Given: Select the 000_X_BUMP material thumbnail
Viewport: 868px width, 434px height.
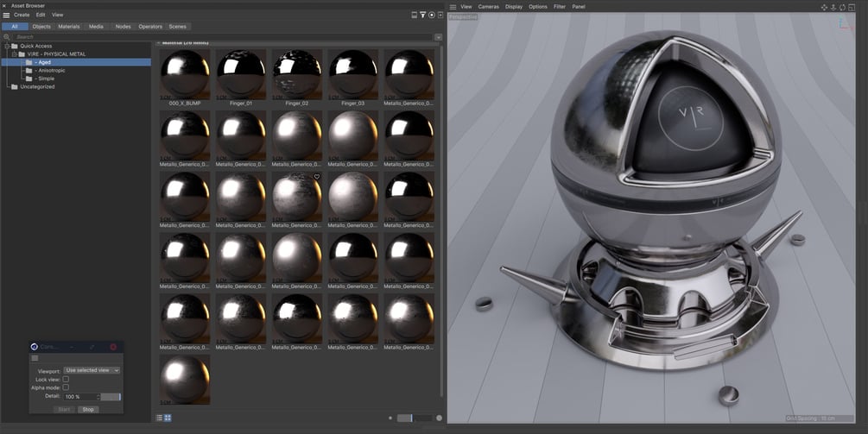Looking at the screenshot, I should tap(185, 74).
